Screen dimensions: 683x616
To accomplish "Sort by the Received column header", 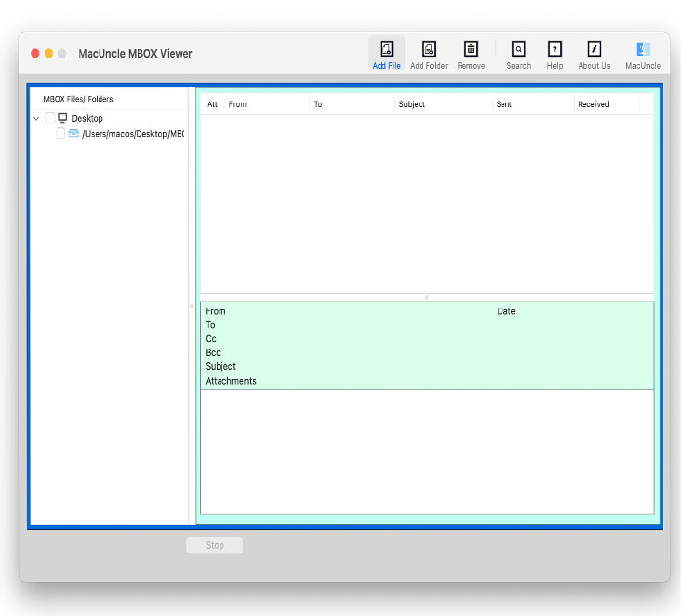I will tap(593, 104).
